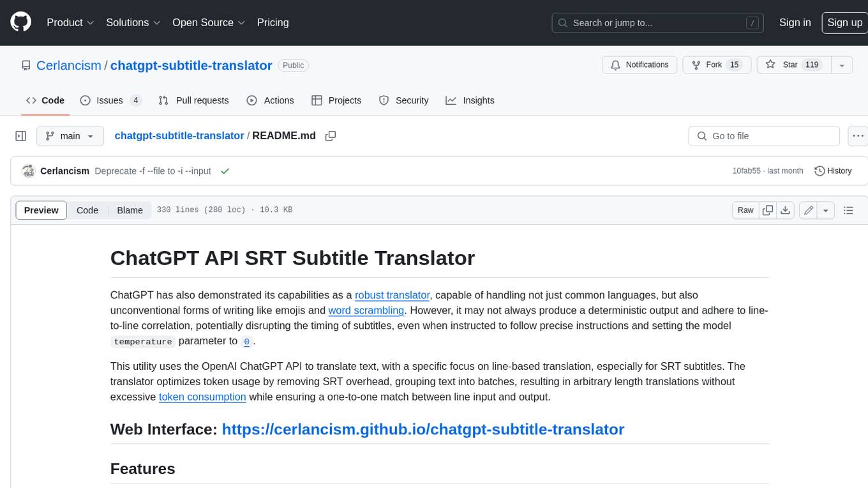Copy the README.md file path
This screenshot has height=488, width=868.
[331, 136]
